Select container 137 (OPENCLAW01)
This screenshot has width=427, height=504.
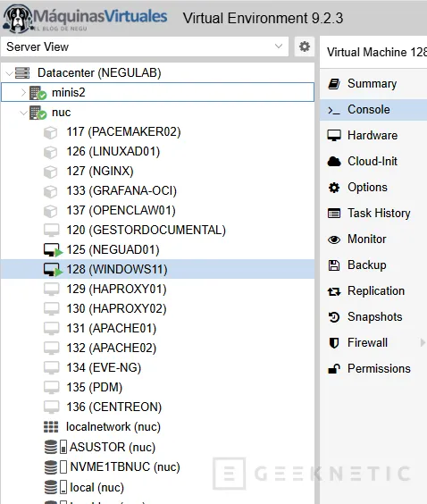[x=121, y=211]
